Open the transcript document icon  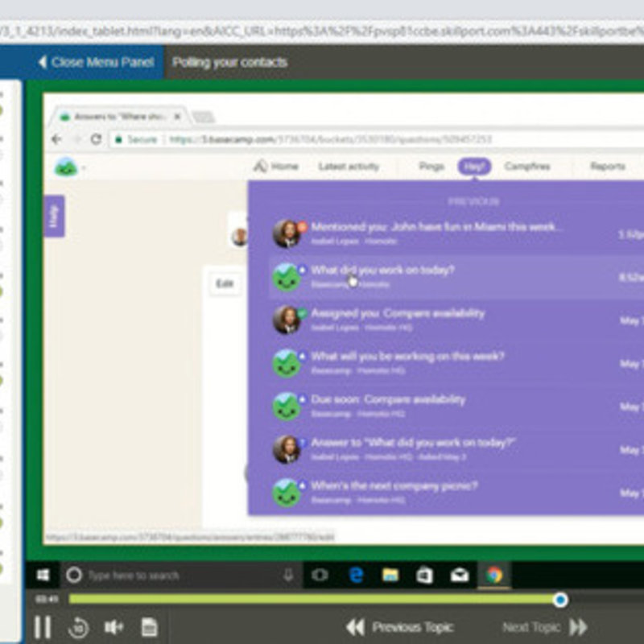point(149,627)
